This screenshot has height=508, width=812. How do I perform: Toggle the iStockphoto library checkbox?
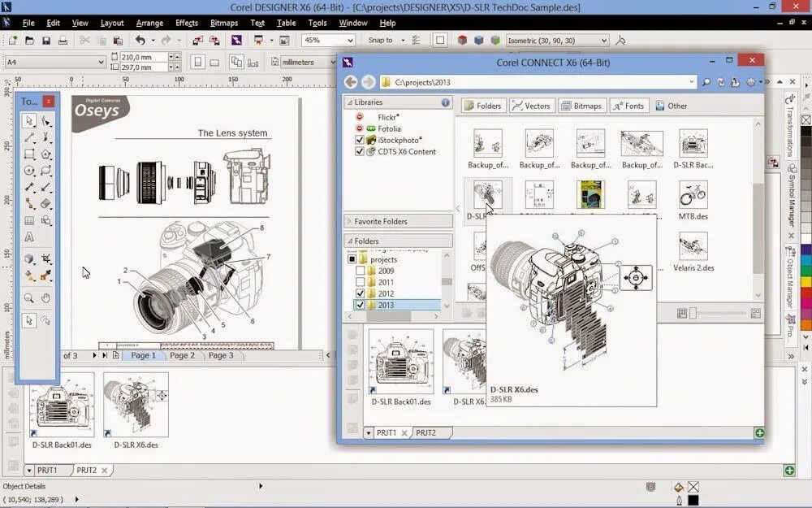point(360,140)
